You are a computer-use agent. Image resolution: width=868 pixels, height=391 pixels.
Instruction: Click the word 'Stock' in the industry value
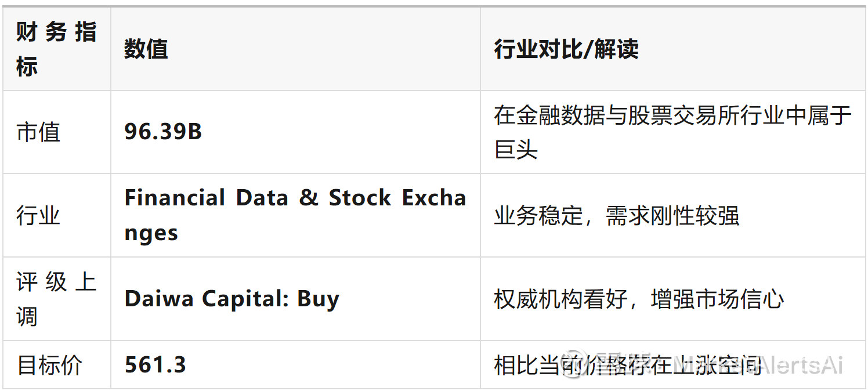[x=360, y=198]
